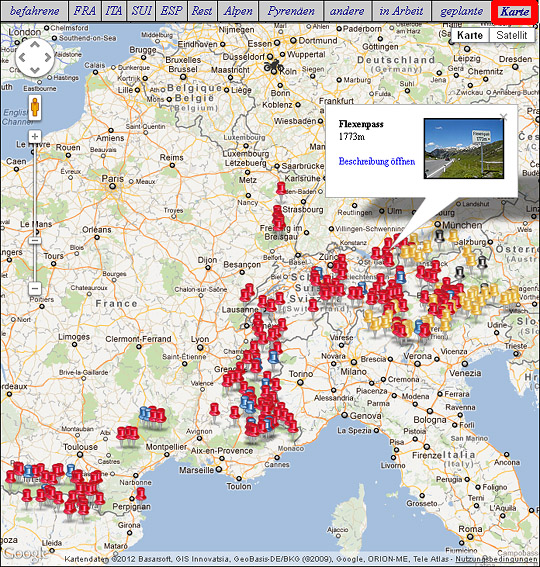This screenshot has width=540, height=567.
Task: Pan the map up using the arrow control
Action: [35, 45]
